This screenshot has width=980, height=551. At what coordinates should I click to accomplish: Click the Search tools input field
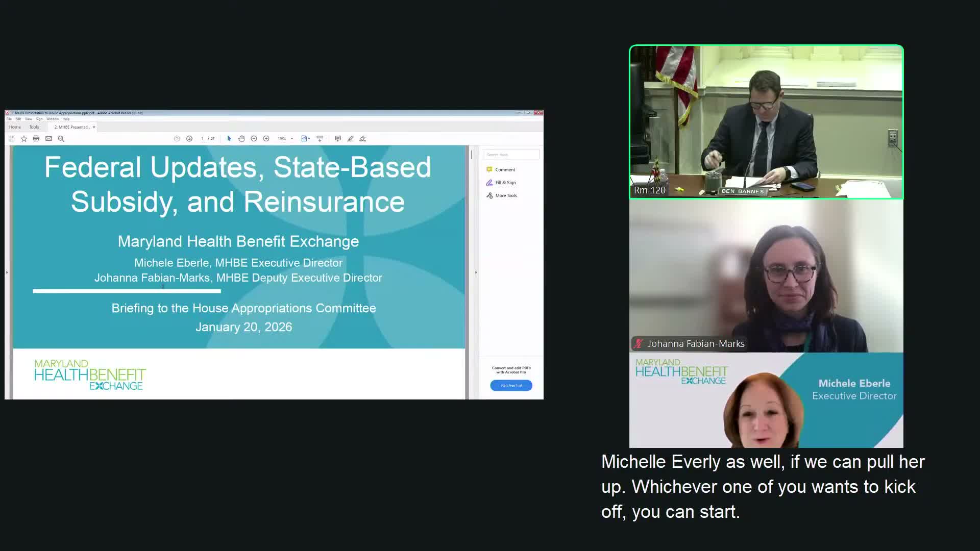511,155
